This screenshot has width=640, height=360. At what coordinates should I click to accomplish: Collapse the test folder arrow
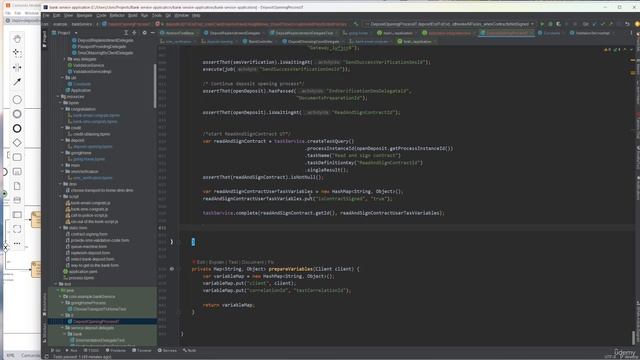click(x=56, y=284)
